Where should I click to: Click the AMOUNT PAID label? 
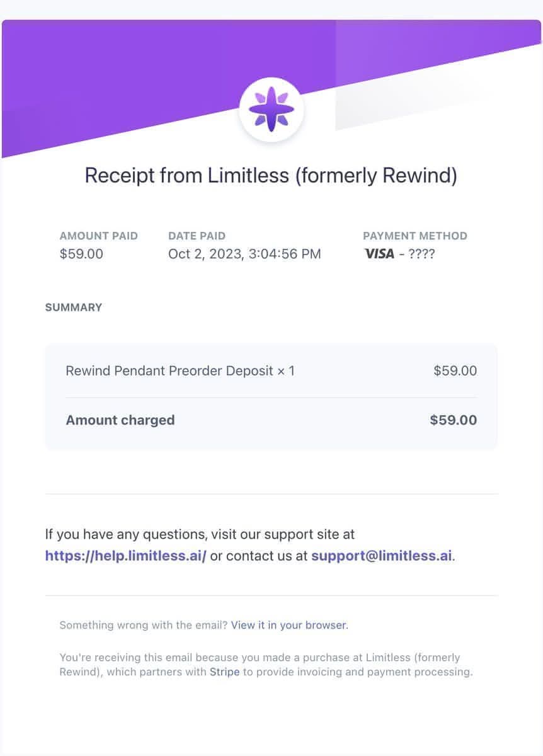coord(98,236)
